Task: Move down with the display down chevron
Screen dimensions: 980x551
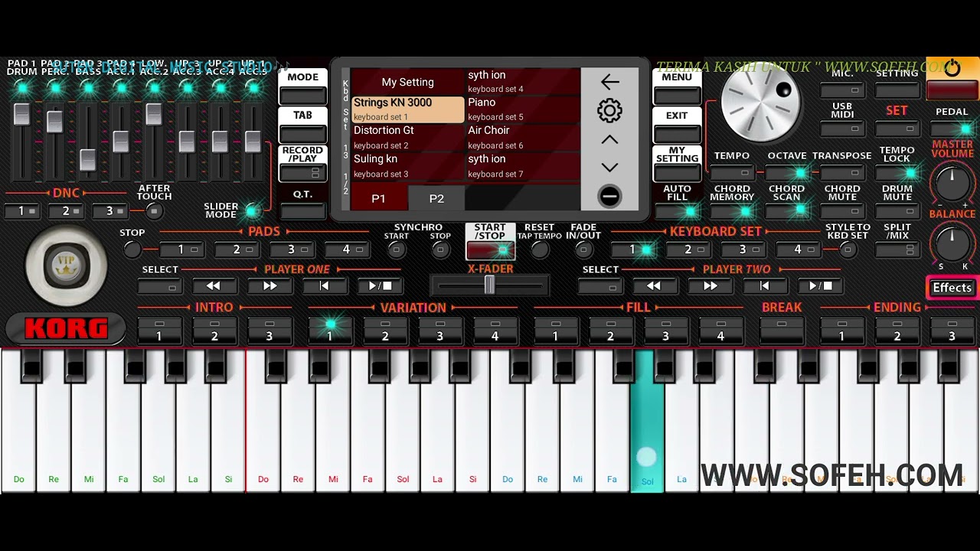Action: (x=609, y=168)
